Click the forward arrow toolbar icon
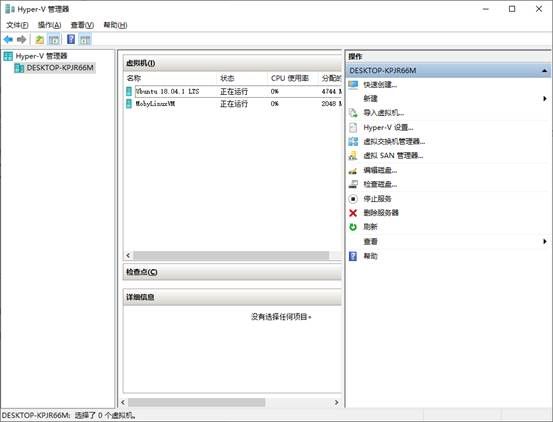 click(22, 39)
